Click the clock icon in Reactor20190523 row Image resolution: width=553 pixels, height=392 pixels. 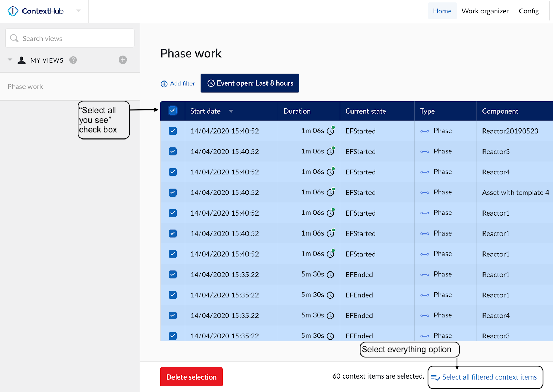(x=330, y=131)
